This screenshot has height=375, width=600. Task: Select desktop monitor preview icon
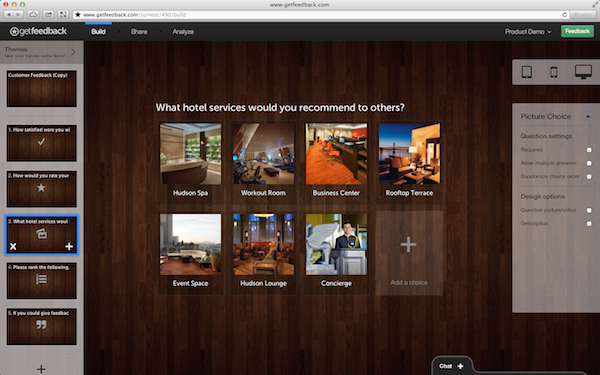coord(583,72)
